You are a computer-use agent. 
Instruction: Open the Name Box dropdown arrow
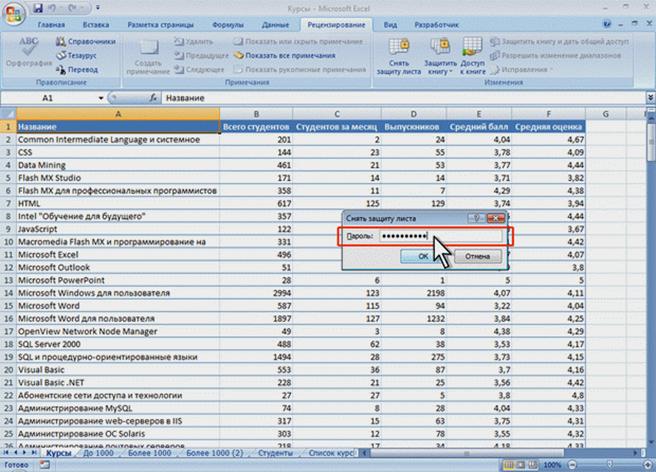101,98
